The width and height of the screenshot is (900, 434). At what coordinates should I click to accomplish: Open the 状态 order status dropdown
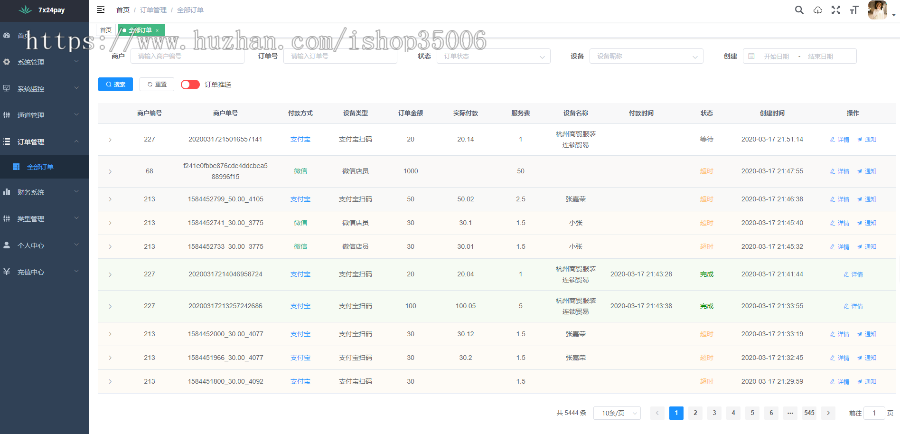click(x=494, y=56)
